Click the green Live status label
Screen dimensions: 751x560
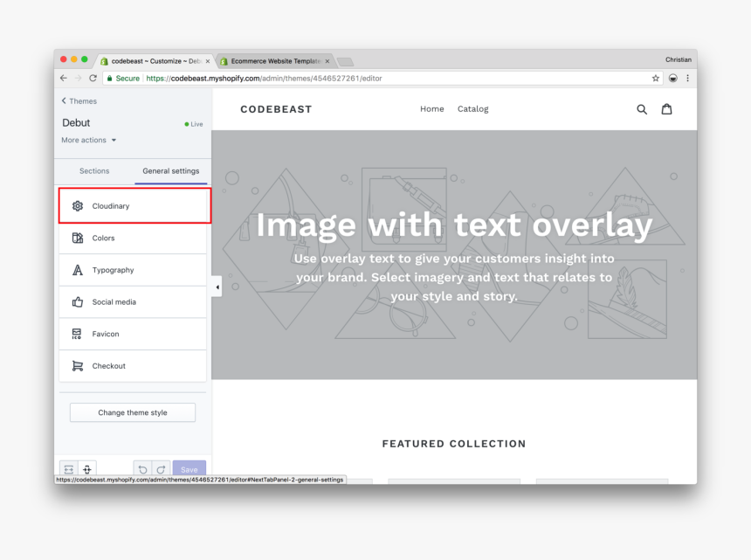pos(194,124)
